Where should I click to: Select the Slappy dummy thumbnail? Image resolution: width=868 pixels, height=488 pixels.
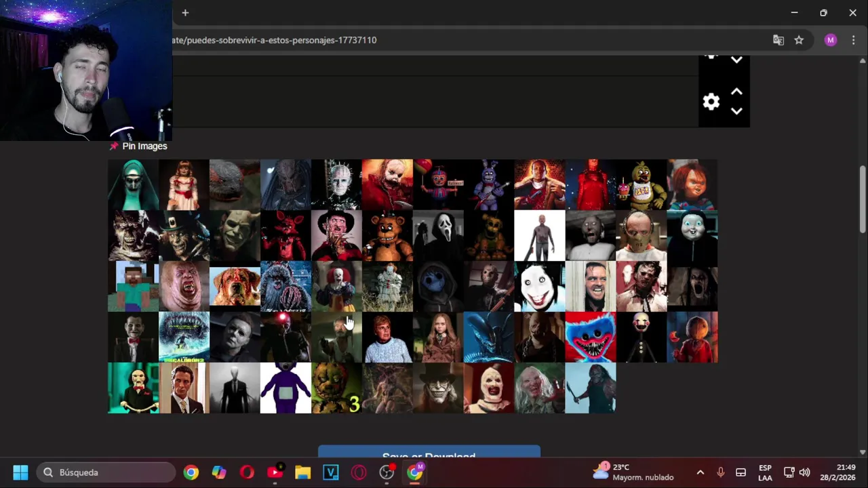click(133, 337)
